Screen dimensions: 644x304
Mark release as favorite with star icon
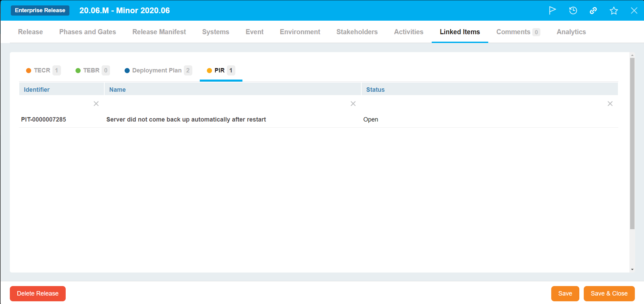coord(614,11)
